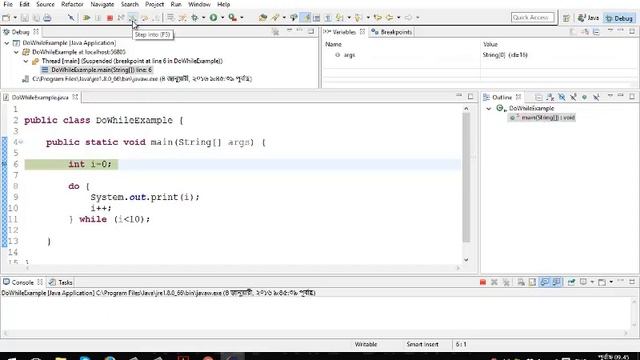Click the editor vertical scrollbar

[466, 178]
